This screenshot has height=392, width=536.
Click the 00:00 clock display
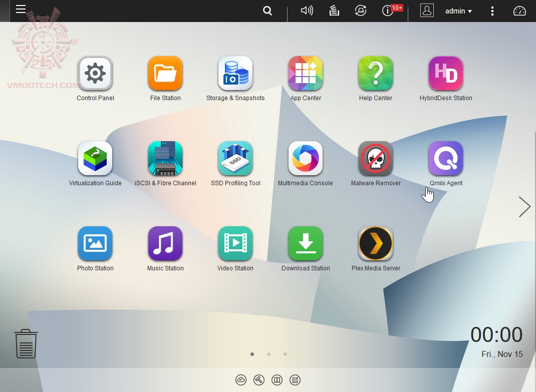[x=496, y=334]
